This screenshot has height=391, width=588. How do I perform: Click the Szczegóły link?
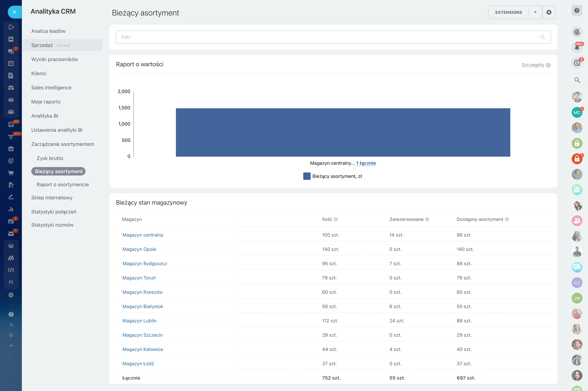(x=533, y=65)
